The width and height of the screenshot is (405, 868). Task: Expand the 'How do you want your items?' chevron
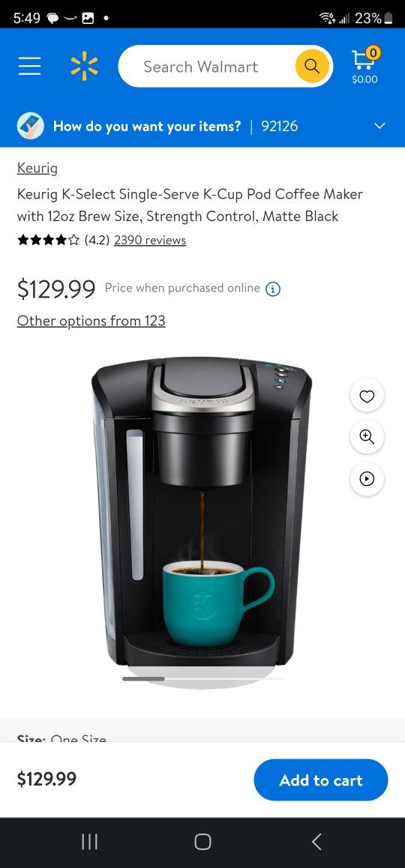point(379,126)
